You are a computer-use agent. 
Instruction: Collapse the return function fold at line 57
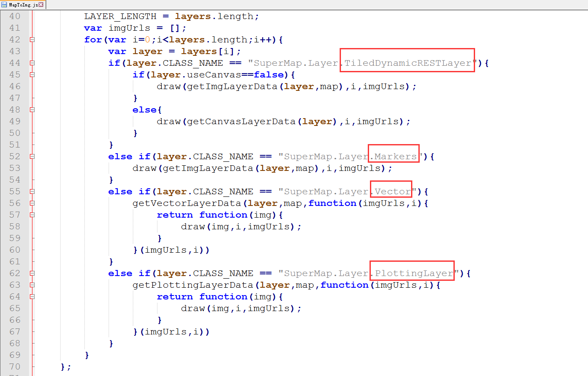pyautogui.click(x=32, y=215)
